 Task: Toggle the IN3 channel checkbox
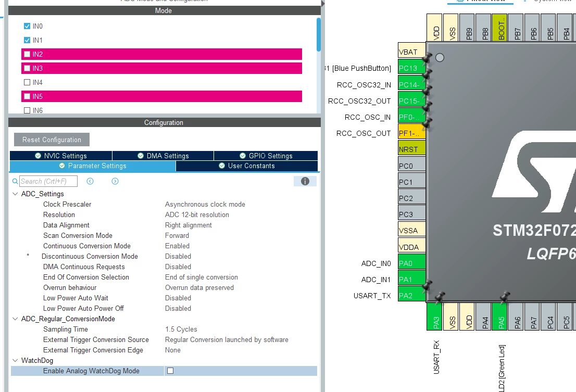pos(27,68)
